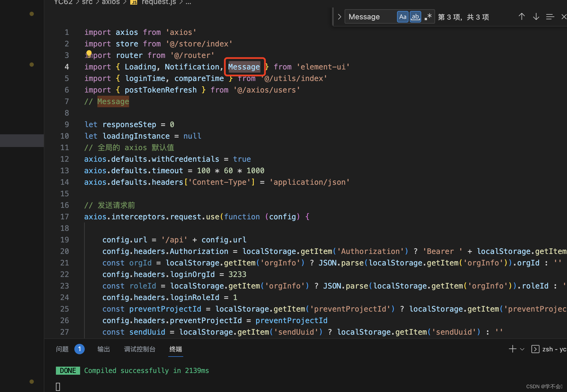The height and width of the screenshot is (392, 567).
Task: Click line number 17 in gutter
Action: point(65,217)
